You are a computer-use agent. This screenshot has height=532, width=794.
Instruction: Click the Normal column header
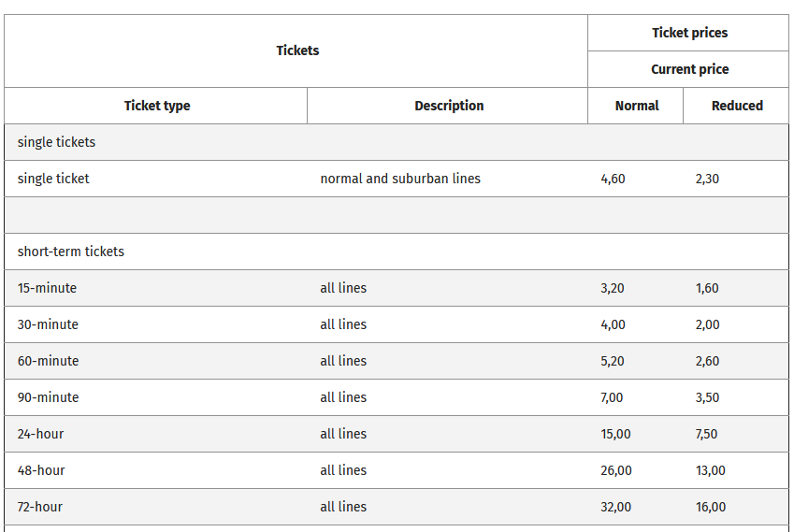(x=637, y=106)
